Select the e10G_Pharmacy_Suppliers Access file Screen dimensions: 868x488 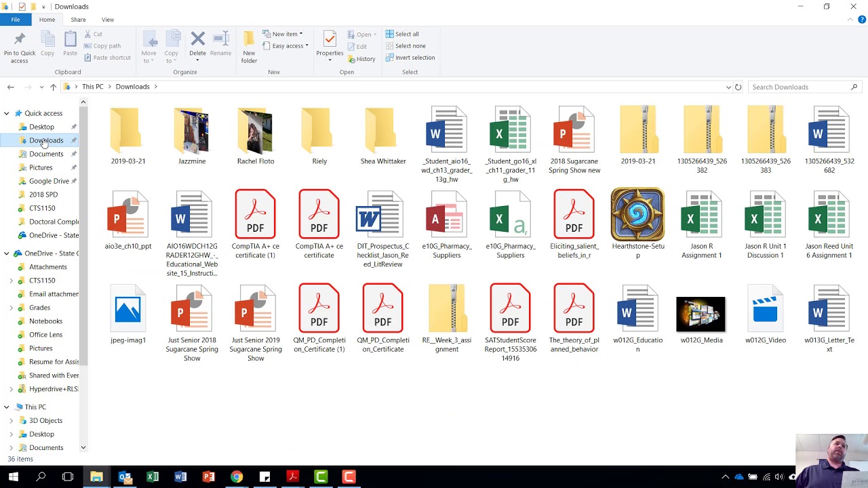tap(447, 224)
